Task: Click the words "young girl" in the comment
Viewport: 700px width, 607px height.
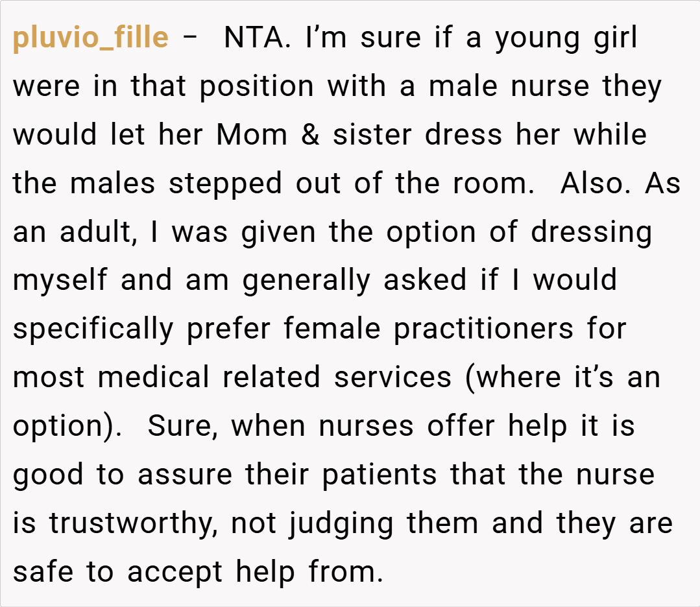Action: click(x=566, y=38)
